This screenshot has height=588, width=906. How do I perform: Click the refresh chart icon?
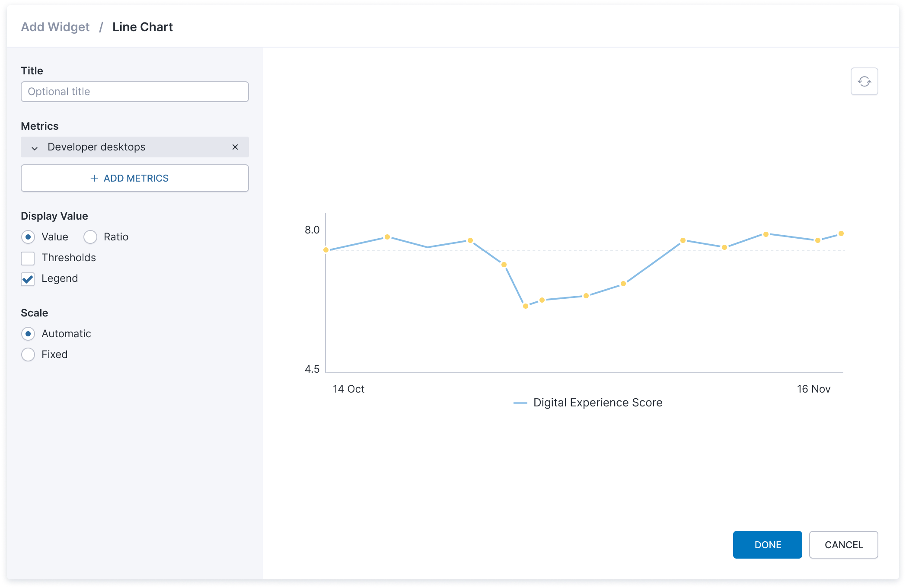point(864,81)
